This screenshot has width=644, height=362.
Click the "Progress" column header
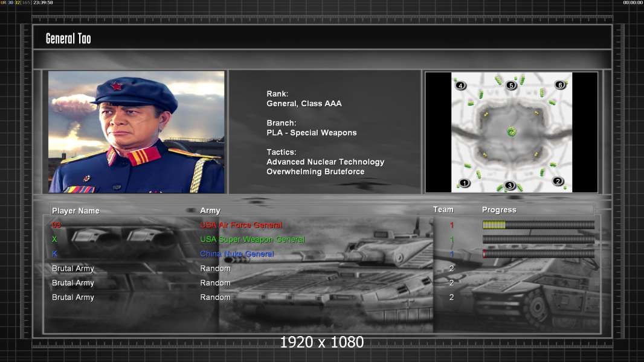tap(499, 210)
